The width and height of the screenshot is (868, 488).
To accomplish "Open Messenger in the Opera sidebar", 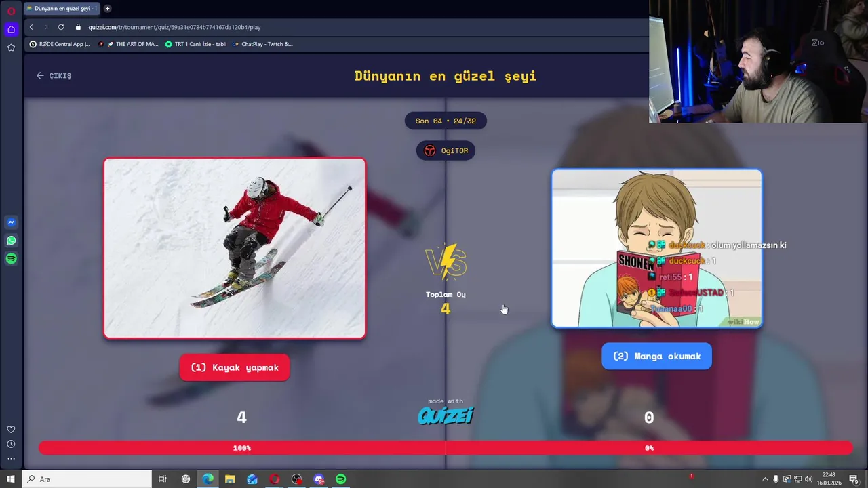I will coord(11,222).
